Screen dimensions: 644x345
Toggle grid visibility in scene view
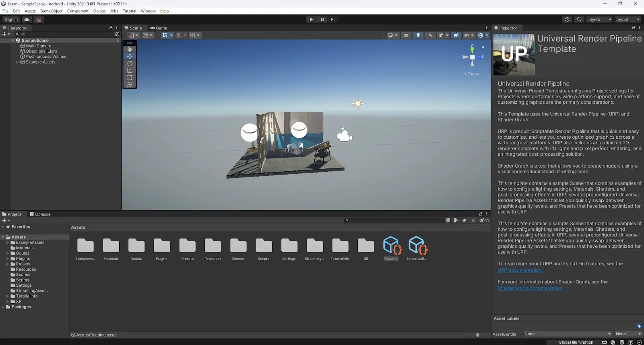pyautogui.click(x=165, y=35)
